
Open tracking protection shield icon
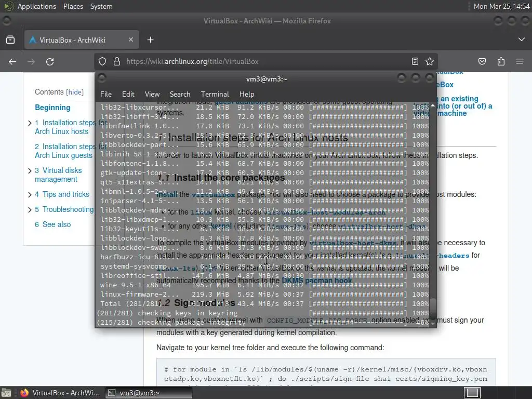click(x=102, y=61)
